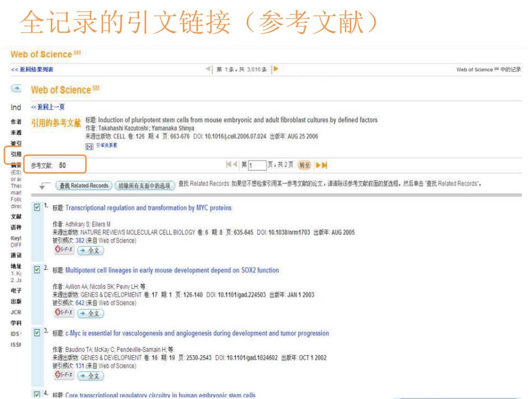Open c-Myc vasculogenesis article title
The image size is (532, 399).
197,333
